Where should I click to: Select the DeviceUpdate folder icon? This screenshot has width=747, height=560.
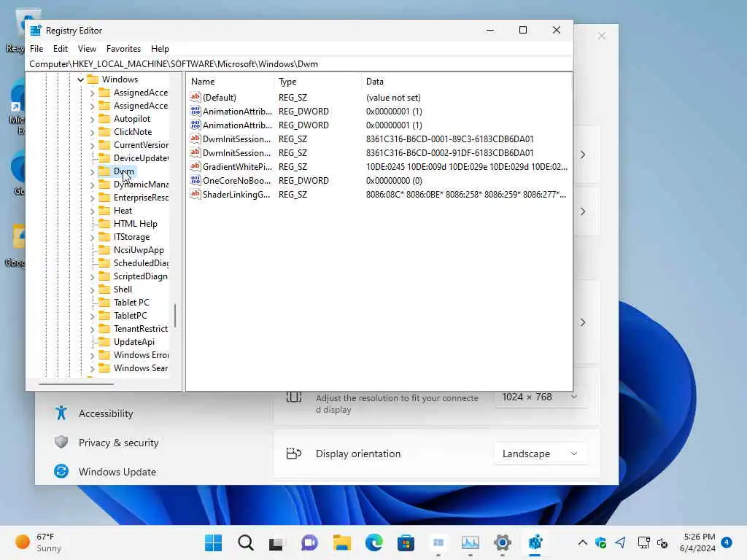[104, 157]
